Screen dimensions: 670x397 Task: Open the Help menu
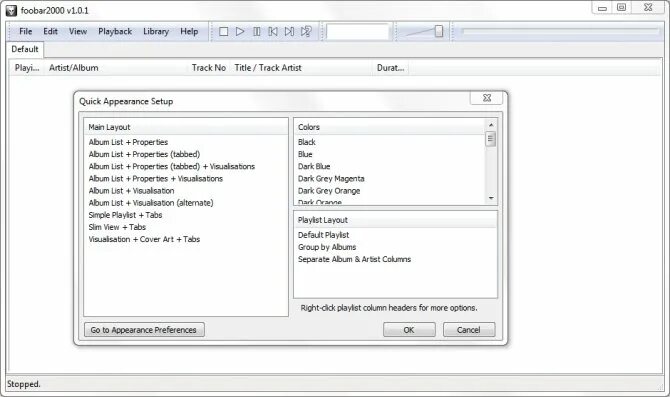click(x=189, y=31)
